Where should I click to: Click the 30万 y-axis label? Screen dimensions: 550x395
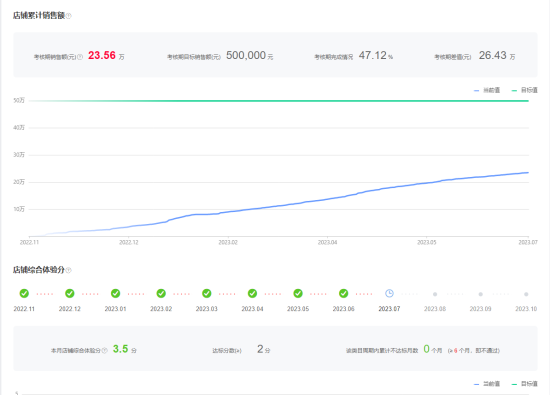coord(19,155)
